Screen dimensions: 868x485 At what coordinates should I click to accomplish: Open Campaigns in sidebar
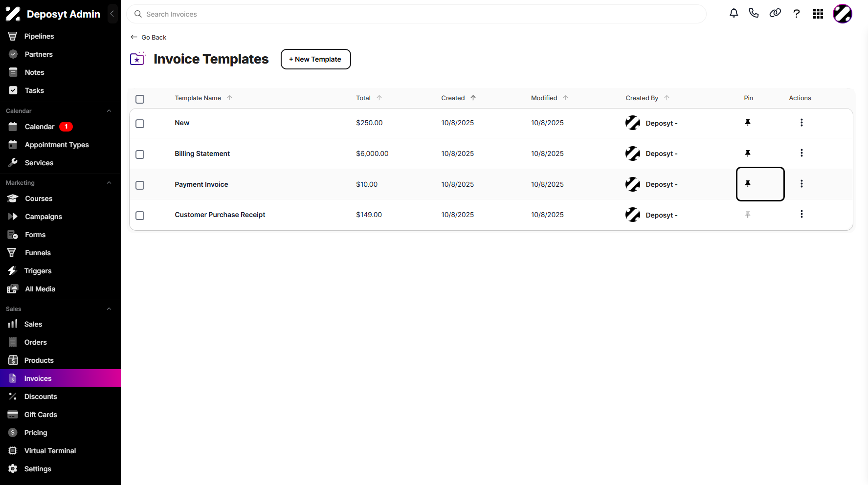pos(60,217)
